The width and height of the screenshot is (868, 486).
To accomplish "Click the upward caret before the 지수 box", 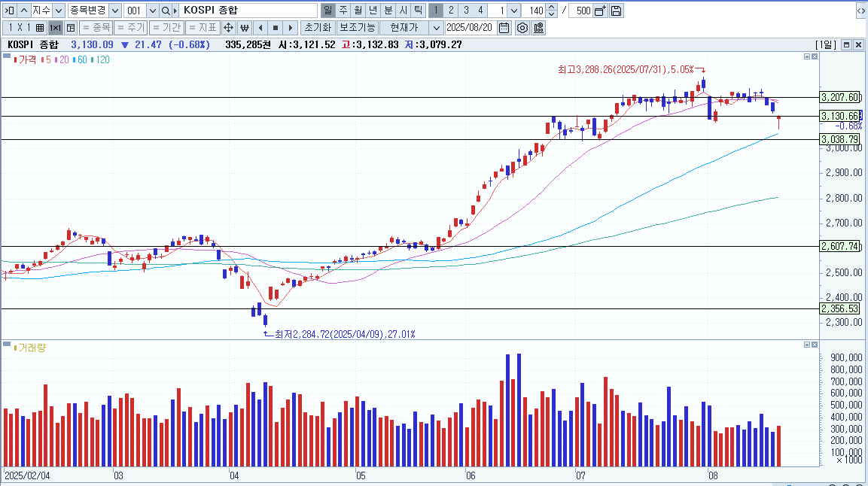I will [x=24, y=11].
